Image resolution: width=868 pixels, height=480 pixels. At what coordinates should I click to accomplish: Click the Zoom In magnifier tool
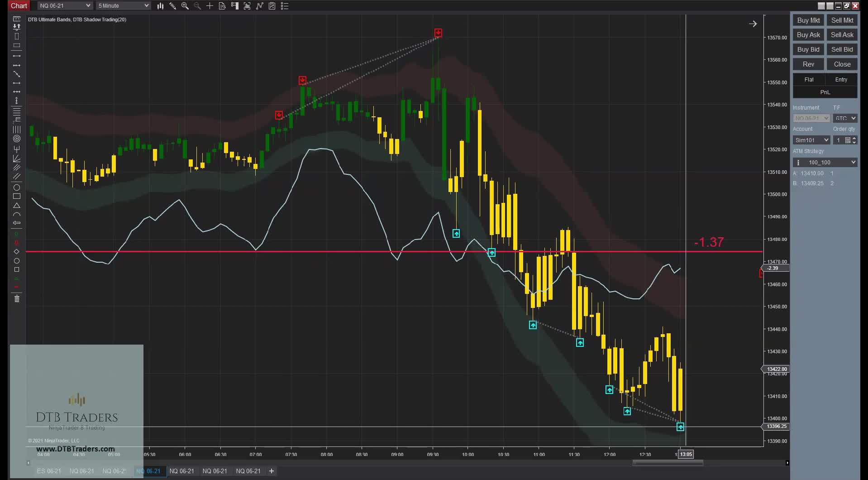(185, 6)
